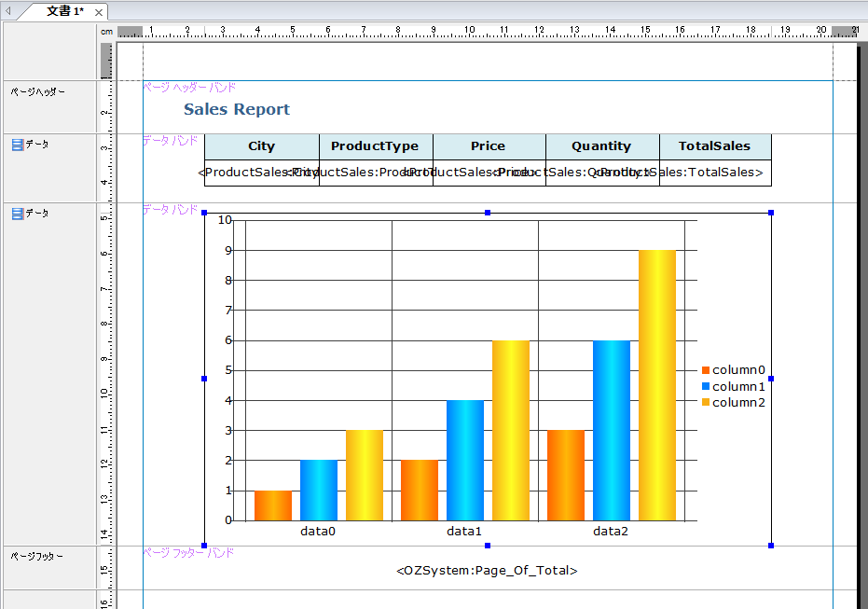Select the ページフッター band label

click(x=37, y=556)
